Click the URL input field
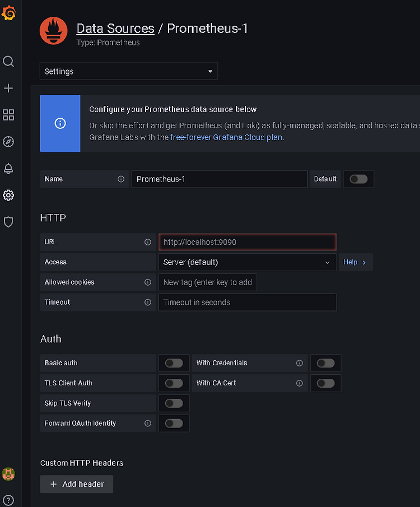The height and width of the screenshot is (507, 420). [x=248, y=242]
